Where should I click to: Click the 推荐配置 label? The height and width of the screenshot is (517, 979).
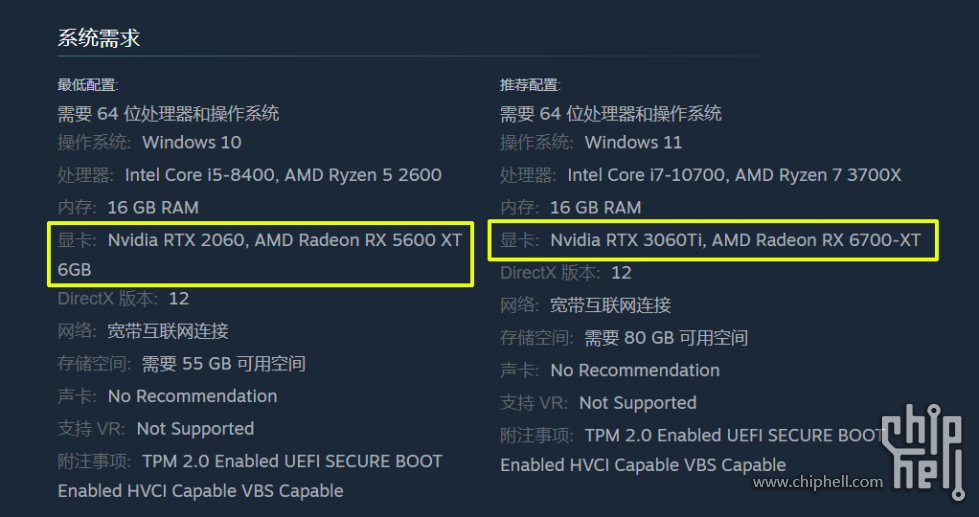(530, 85)
